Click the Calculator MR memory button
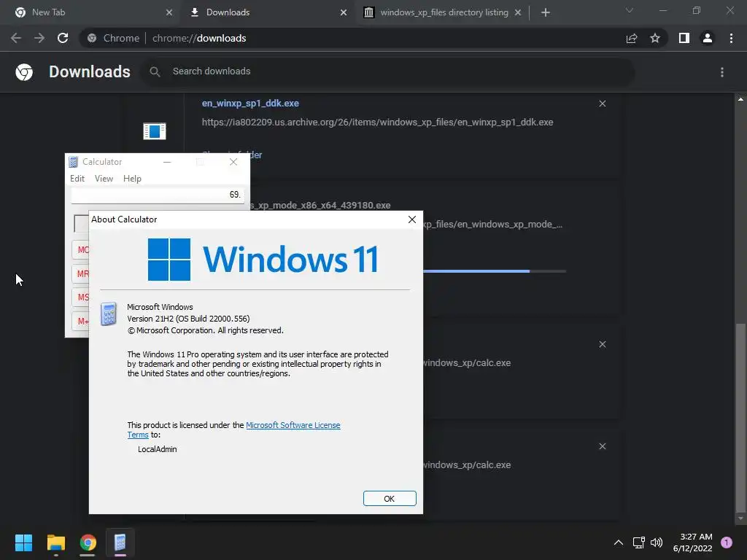The image size is (747, 560). tap(81, 273)
